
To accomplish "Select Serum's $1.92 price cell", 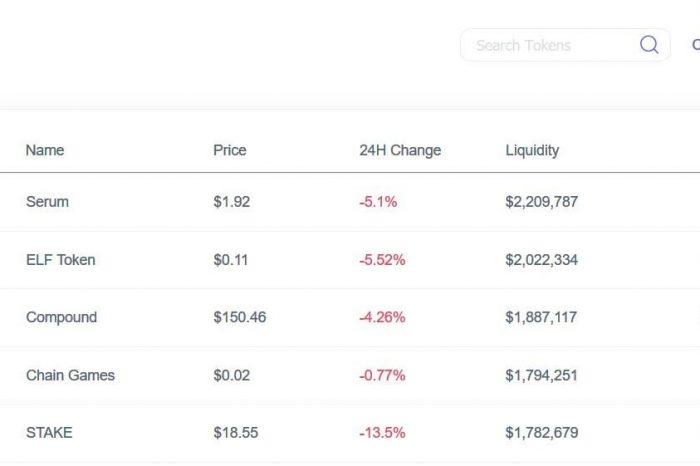I will pos(231,202).
